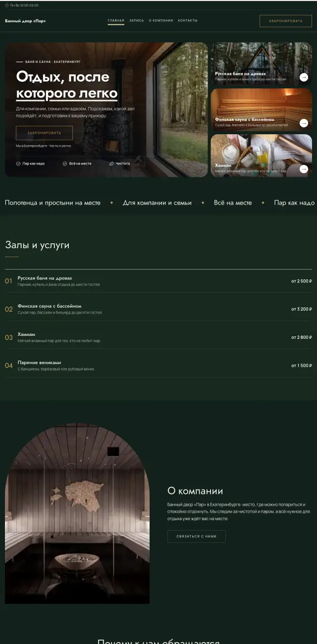Click the Банный двор «Пар» logo

[x=25, y=21]
